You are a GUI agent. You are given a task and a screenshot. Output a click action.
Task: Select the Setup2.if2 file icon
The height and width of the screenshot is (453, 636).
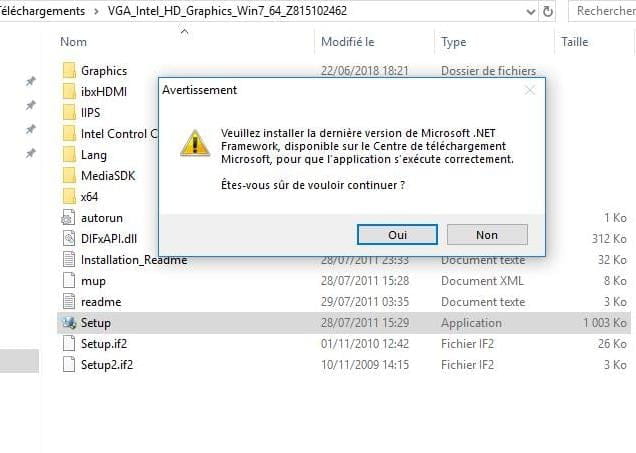(x=69, y=365)
